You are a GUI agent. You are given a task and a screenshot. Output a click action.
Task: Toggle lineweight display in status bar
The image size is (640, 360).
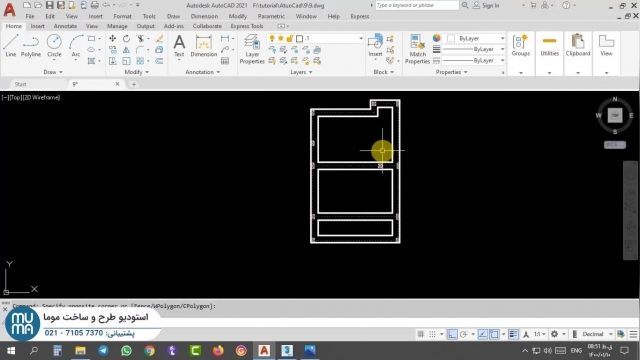click(513, 334)
